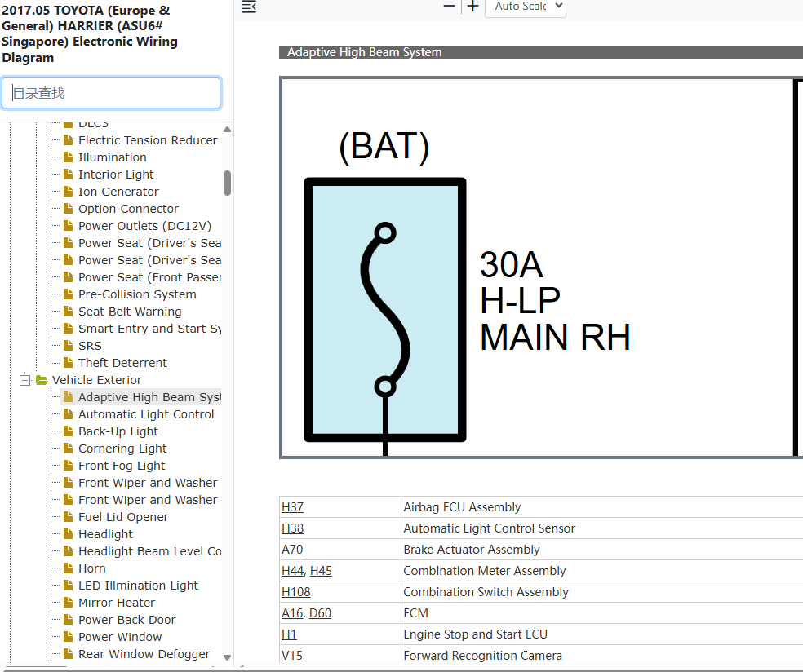
Task: Select Adaptive High Beam System entry
Action: pos(149,397)
